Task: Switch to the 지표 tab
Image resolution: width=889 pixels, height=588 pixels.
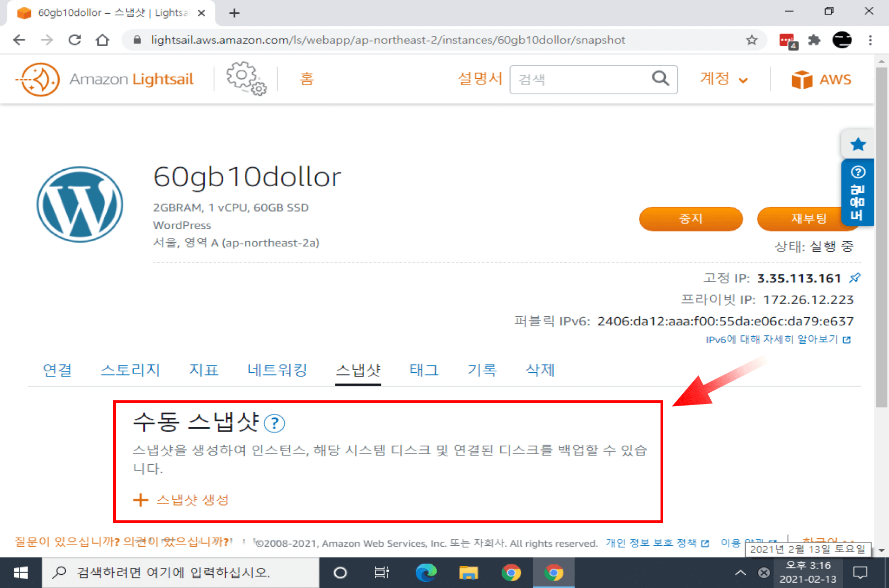Action: [204, 370]
